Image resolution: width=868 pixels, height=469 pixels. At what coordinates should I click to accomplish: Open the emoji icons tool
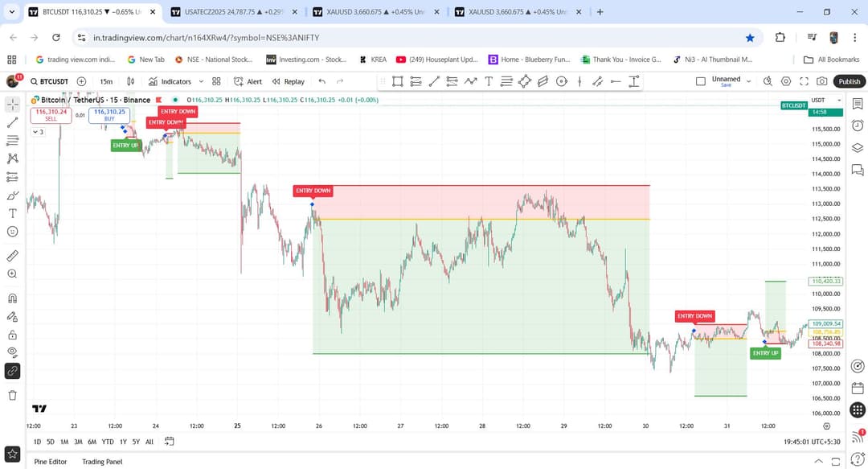12,232
